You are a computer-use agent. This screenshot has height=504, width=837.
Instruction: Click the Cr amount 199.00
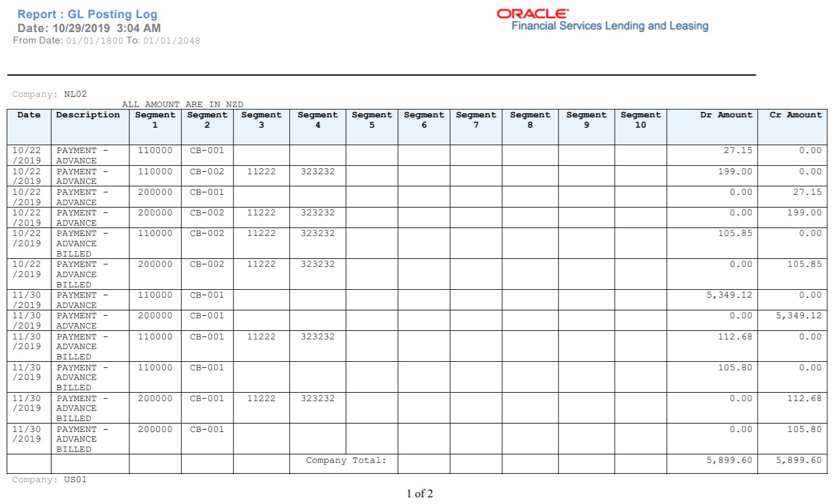(805, 212)
